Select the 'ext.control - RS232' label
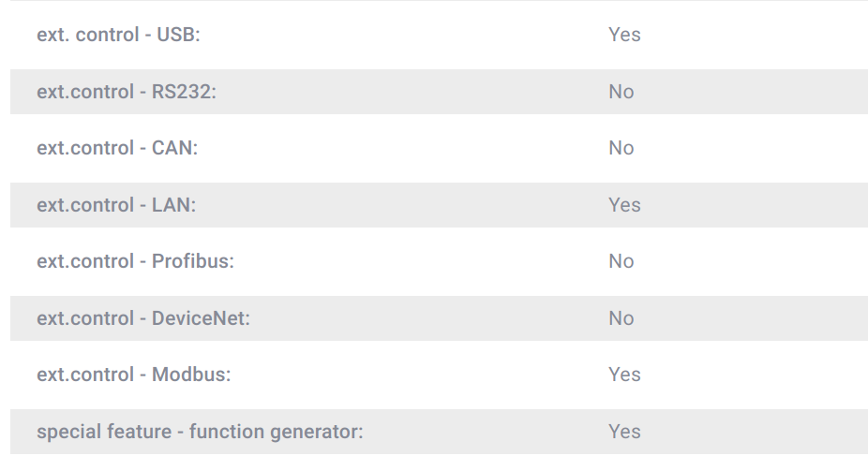The image size is (868, 456). (127, 92)
